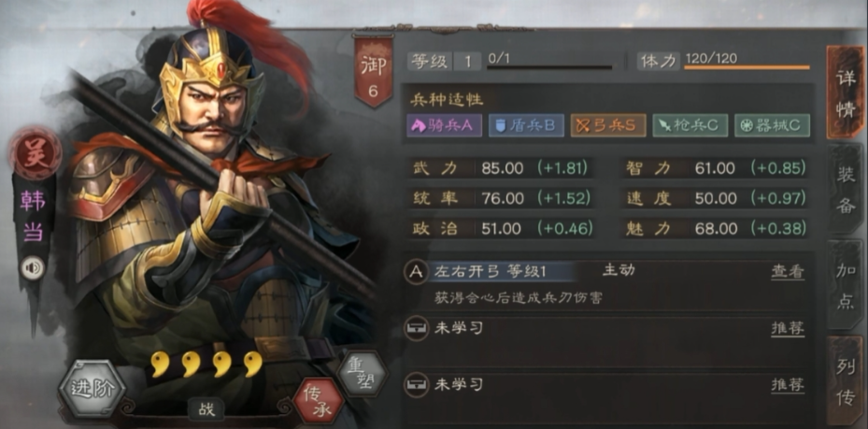The image size is (868, 429).
Task: Tap the 进阶 hexagon button
Action: tap(92, 388)
